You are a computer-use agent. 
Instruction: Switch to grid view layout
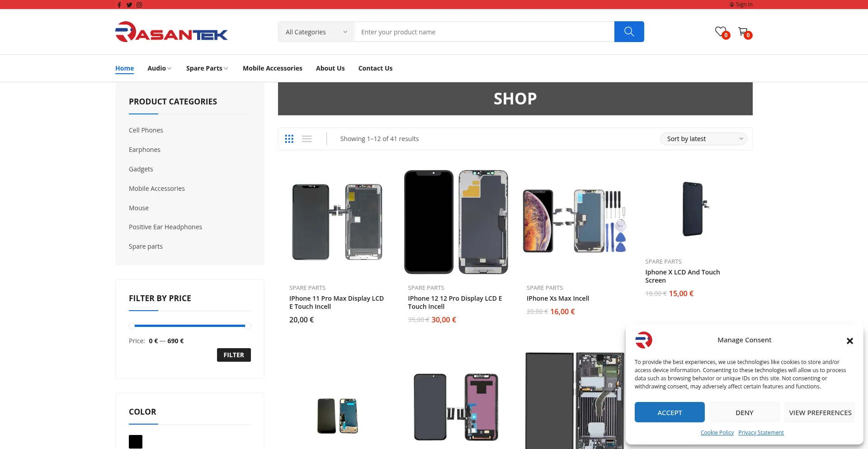pos(289,139)
